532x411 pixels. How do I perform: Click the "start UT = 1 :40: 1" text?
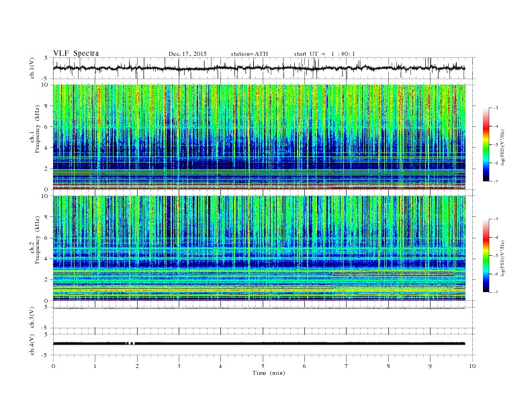coord(324,54)
